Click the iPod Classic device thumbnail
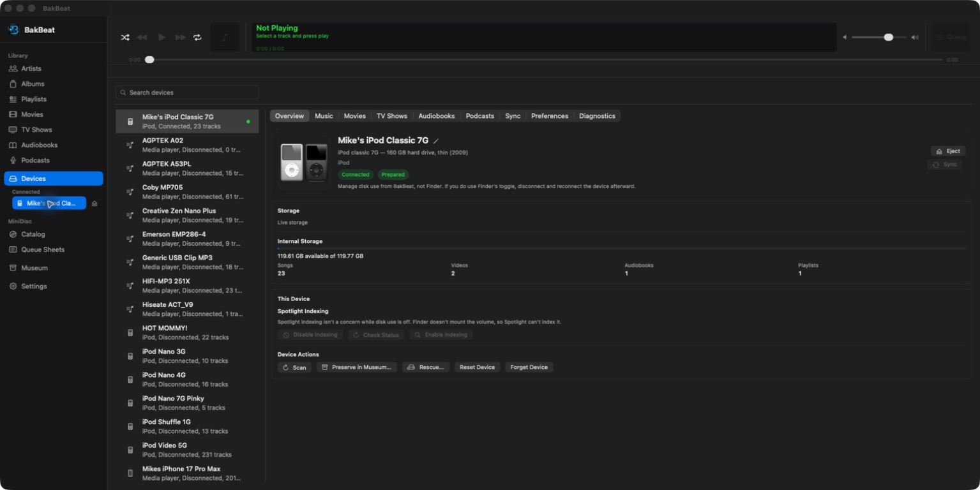 (x=304, y=162)
